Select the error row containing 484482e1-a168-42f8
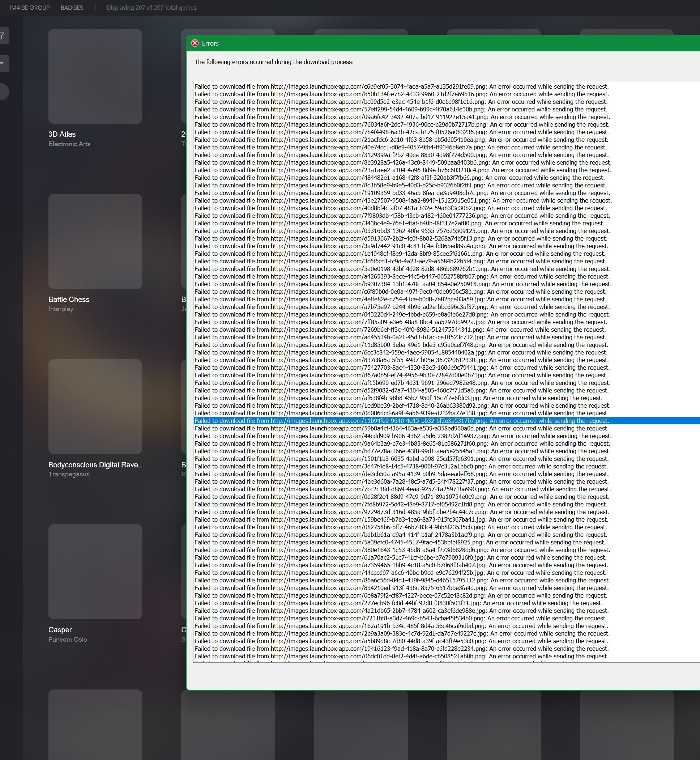The height and width of the screenshot is (760, 700). (447, 178)
